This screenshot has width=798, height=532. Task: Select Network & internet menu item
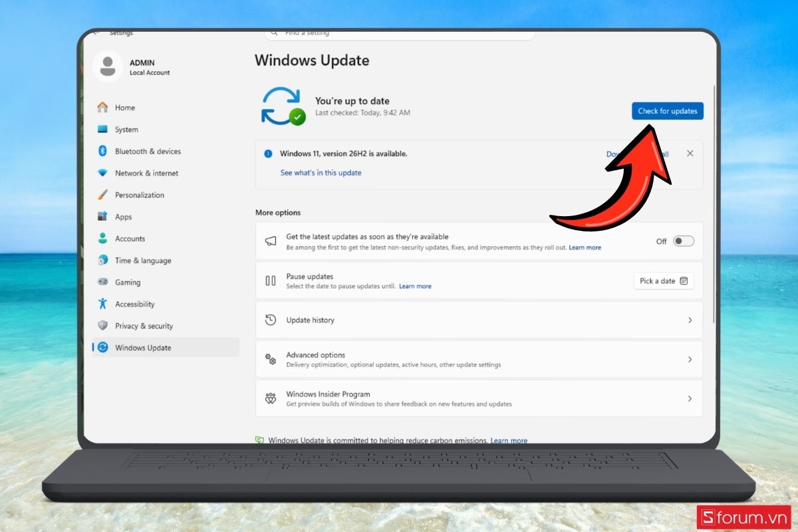pos(166,173)
